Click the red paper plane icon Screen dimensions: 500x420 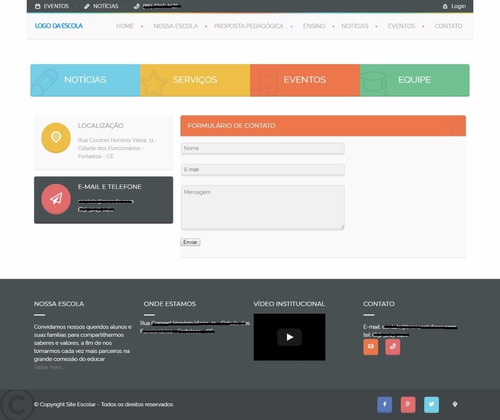point(56,199)
